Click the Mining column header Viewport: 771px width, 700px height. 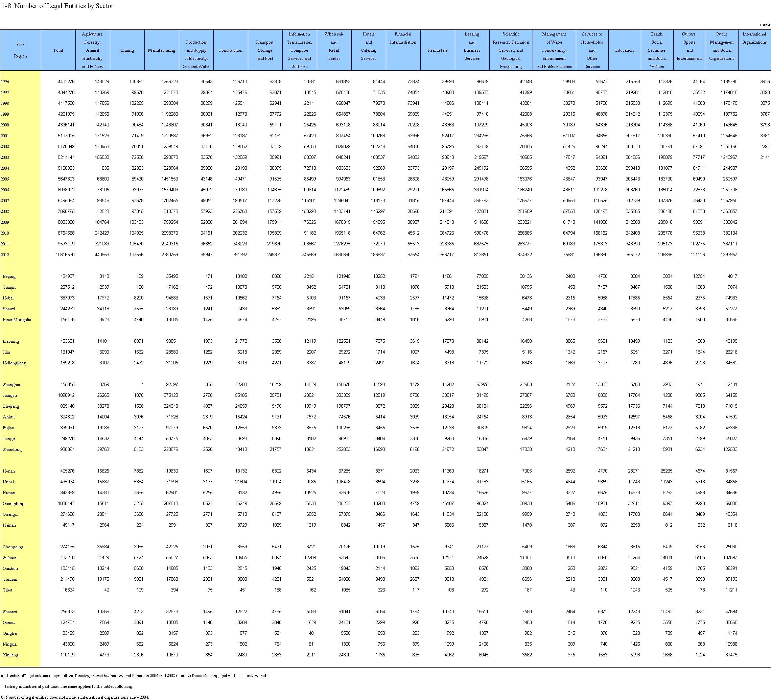point(127,50)
